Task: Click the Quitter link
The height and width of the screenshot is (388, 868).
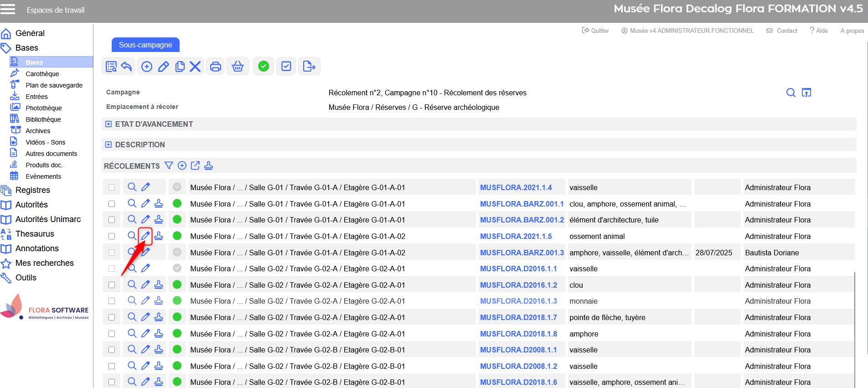Action: point(595,31)
